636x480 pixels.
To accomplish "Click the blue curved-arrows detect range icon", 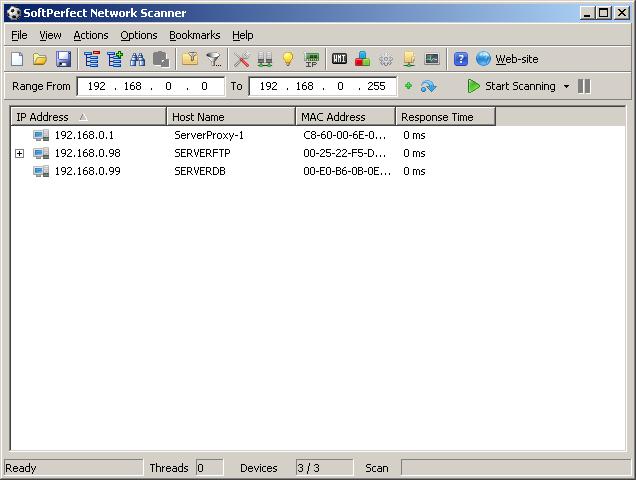I will point(428,86).
